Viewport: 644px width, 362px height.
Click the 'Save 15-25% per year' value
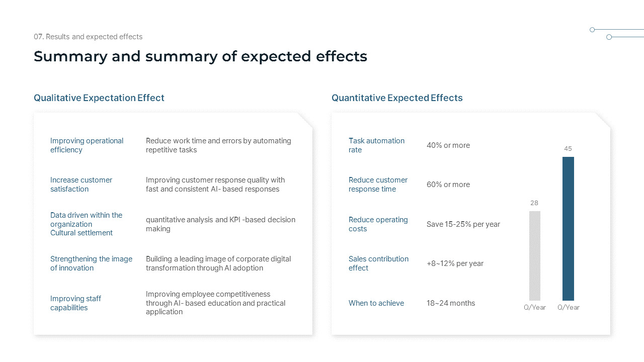(x=463, y=224)
